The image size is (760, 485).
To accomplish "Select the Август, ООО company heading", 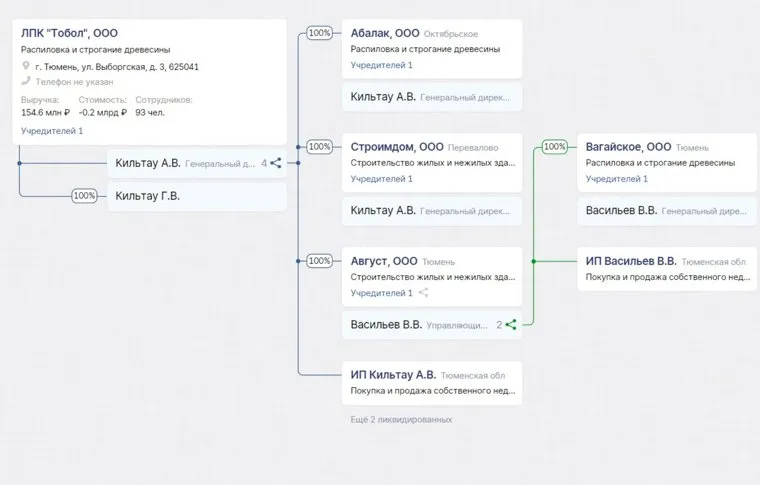I will tap(384, 261).
